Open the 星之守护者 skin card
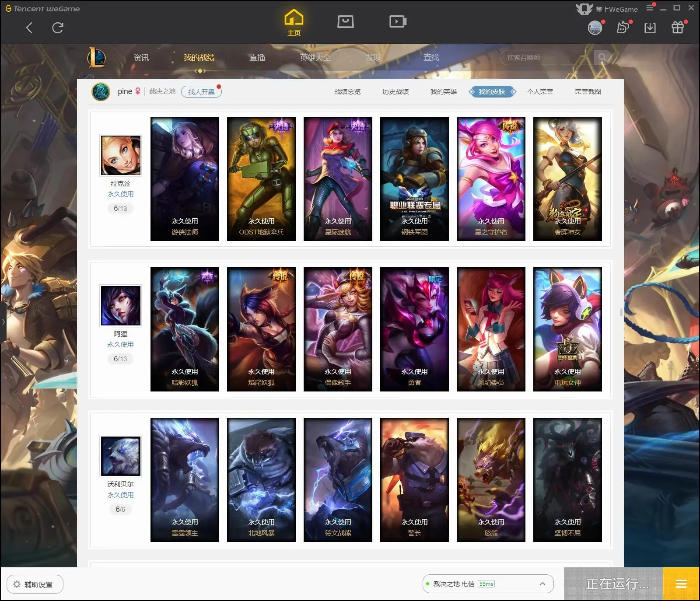 tap(491, 179)
